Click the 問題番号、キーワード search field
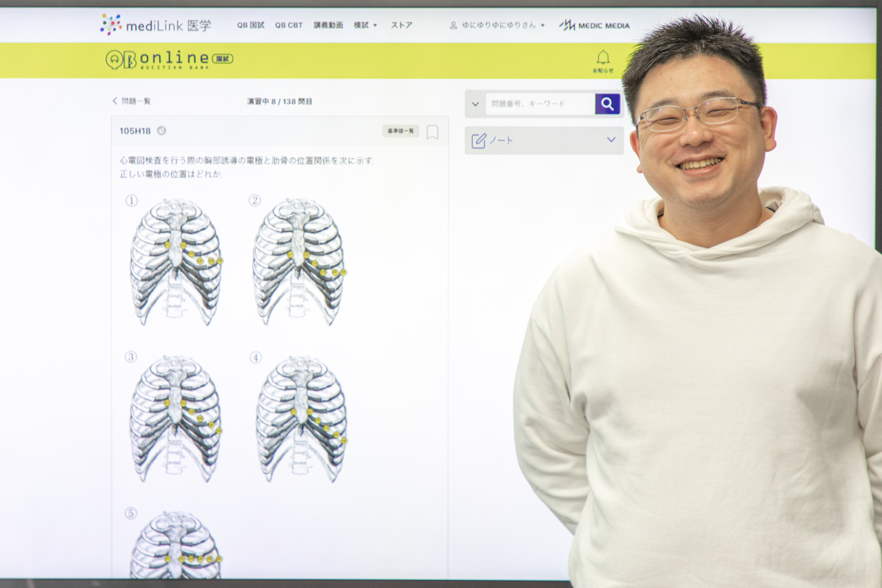882x588 pixels. click(x=540, y=104)
